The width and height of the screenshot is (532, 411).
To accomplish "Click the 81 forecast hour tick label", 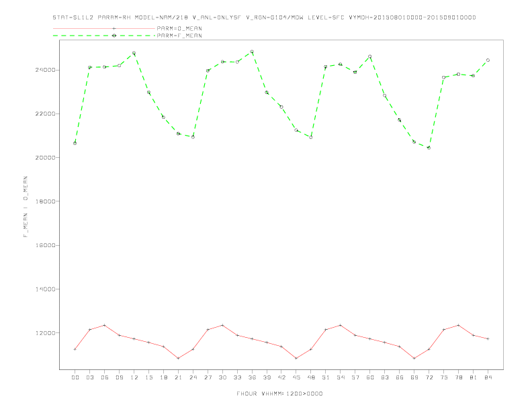I will (474, 377).
